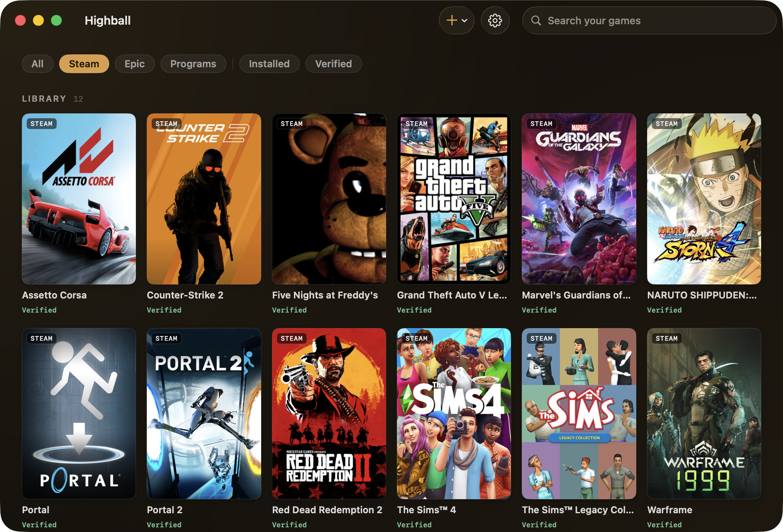Click the Counter-Strike 2 title text
The image size is (783, 532).
click(x=185, y=295)
